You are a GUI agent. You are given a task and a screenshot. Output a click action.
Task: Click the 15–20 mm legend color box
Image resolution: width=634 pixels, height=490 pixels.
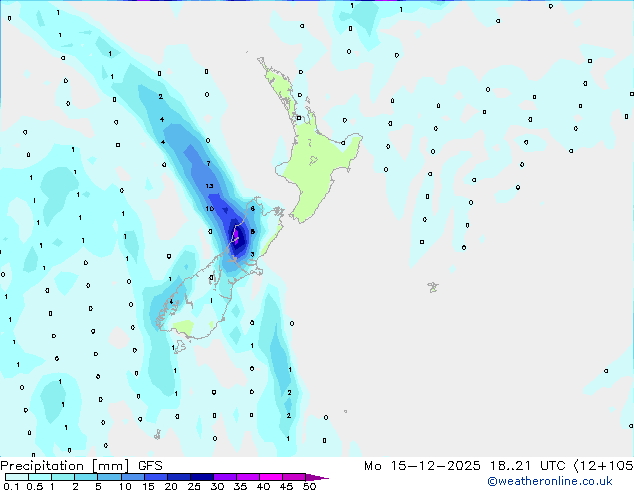pos(155,477)
